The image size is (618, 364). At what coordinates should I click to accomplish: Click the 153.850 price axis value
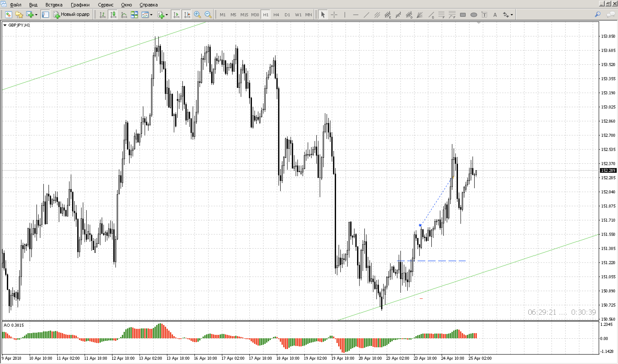point(608,36)
